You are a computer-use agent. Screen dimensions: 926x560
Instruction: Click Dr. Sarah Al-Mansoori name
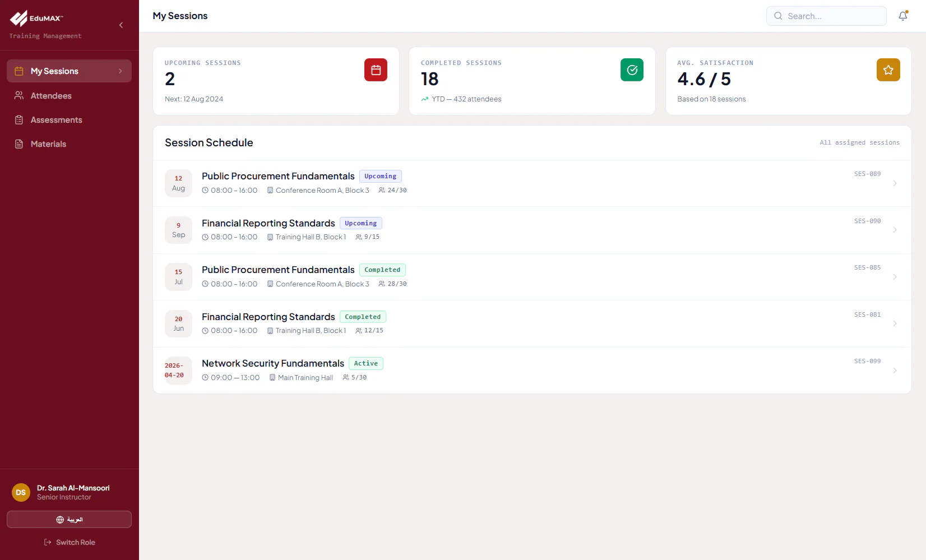[x=73, y=488]
